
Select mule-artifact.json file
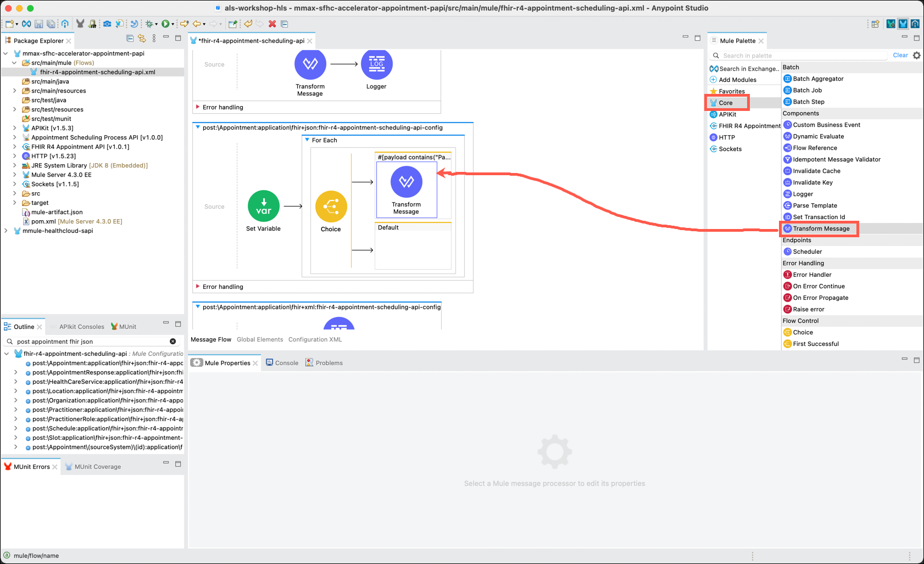(52, 212)
